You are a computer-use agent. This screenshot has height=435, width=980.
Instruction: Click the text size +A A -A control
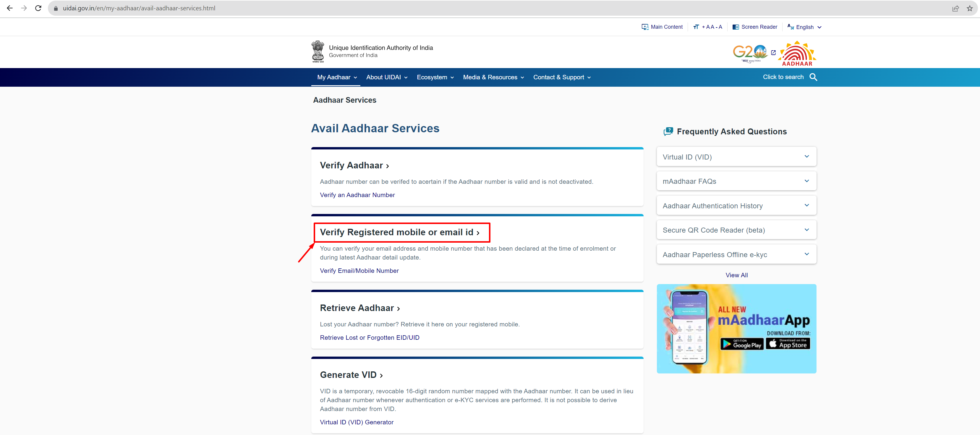pos(708,27)
